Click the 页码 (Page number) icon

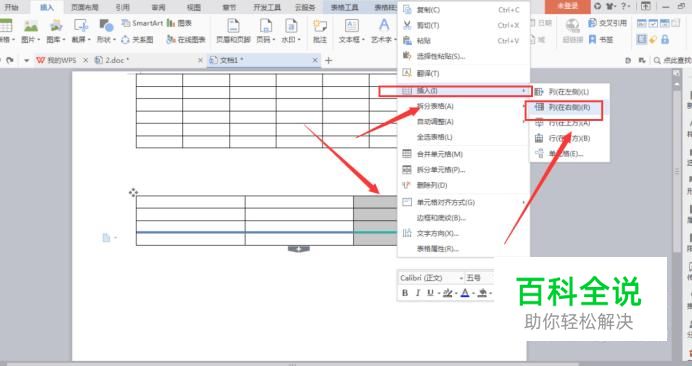[x=265, y=26]
